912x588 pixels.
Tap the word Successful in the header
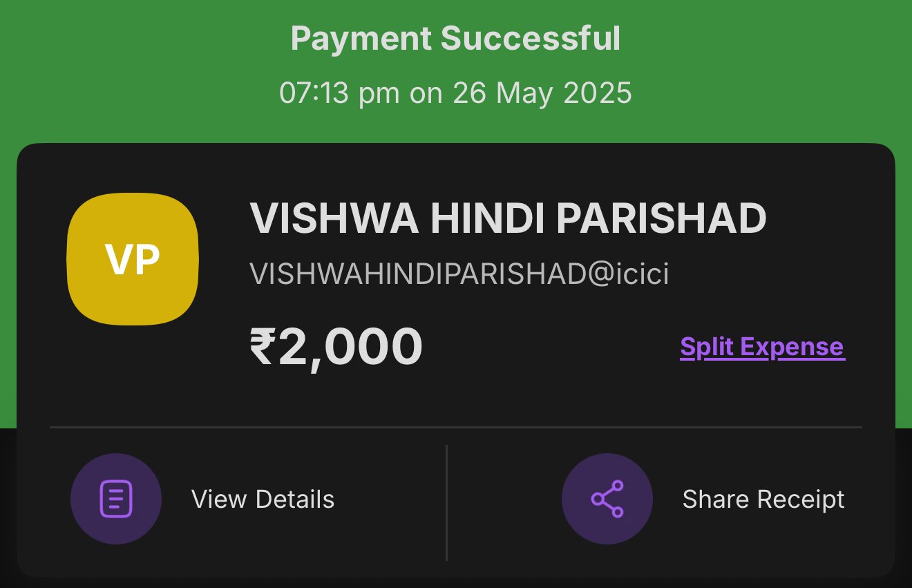[x=531, y=39]
